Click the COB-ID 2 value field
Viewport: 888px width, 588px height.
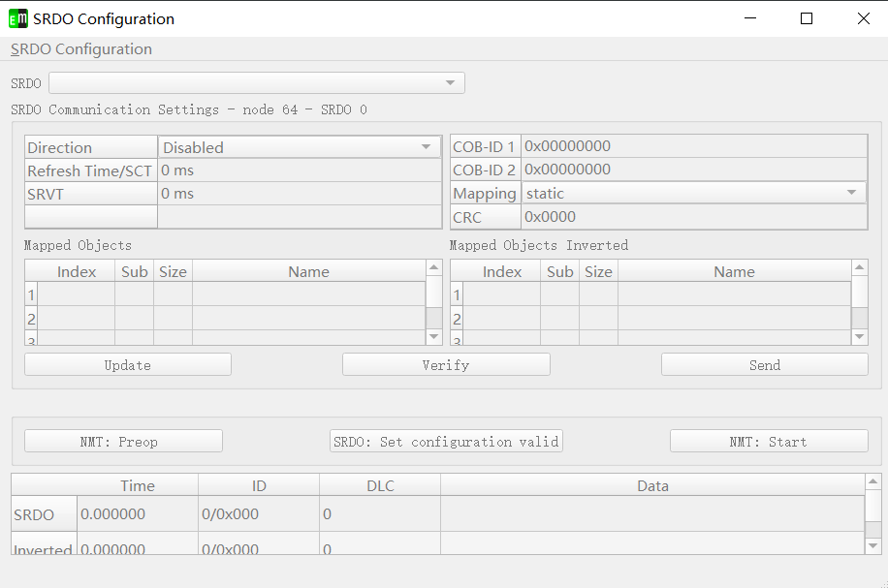[694, 170]
